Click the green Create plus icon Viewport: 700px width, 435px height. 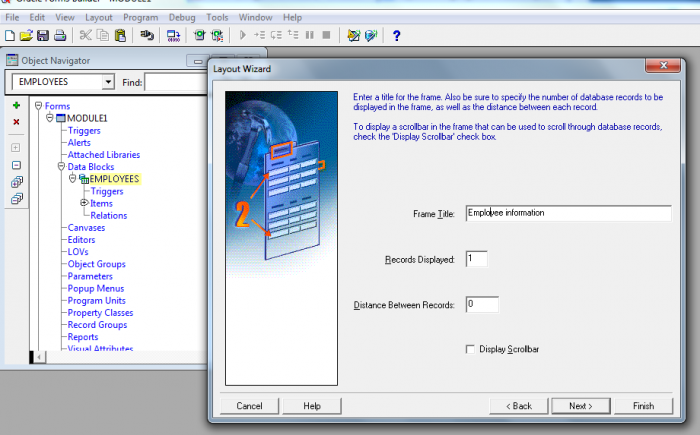click(17, 105)
